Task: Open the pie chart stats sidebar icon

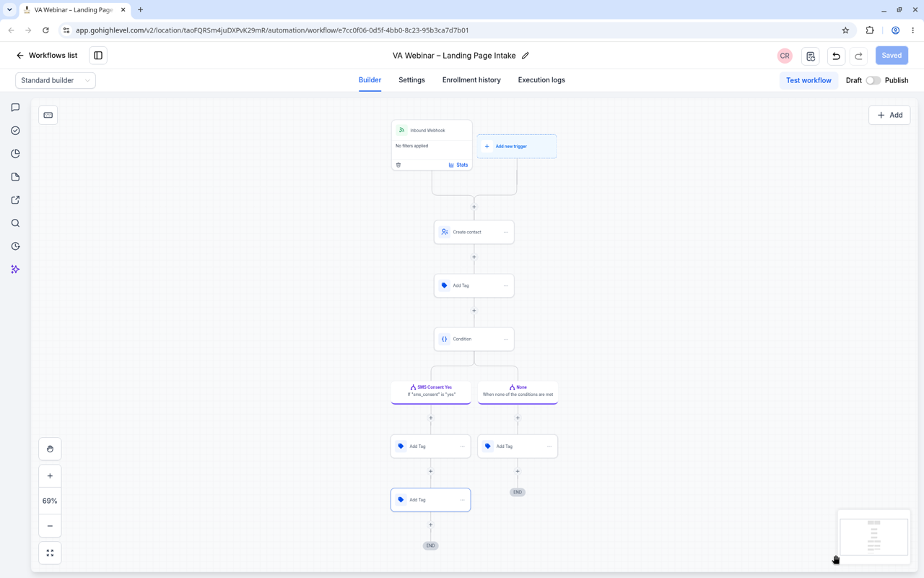Action: pyautogui.click(x=15, y=154)
